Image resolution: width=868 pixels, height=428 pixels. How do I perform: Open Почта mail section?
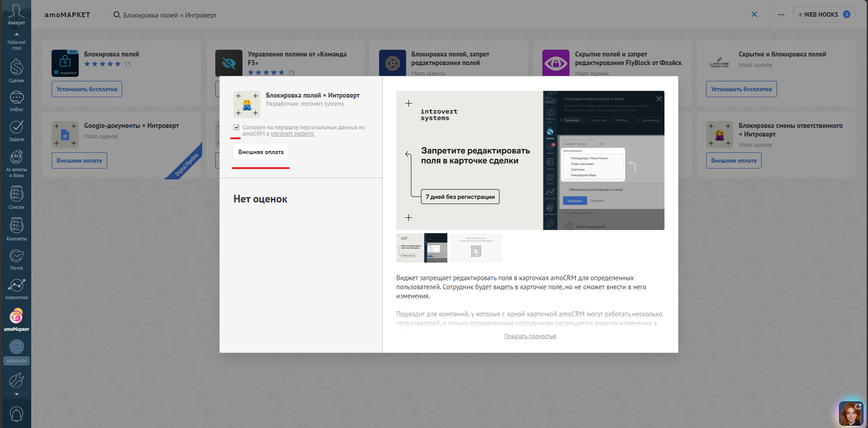(16, 259)
